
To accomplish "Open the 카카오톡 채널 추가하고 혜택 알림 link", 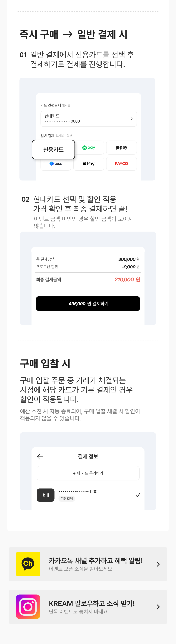I will tap(96, 561).
